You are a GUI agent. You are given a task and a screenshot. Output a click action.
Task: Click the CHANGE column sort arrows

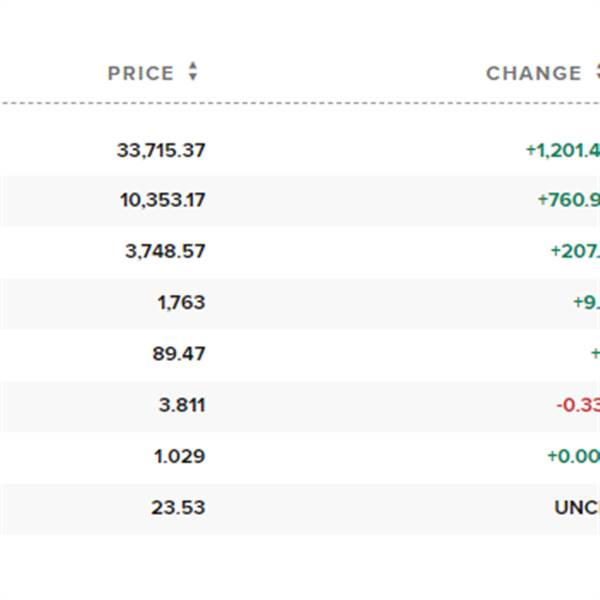(x=596, y=72)
